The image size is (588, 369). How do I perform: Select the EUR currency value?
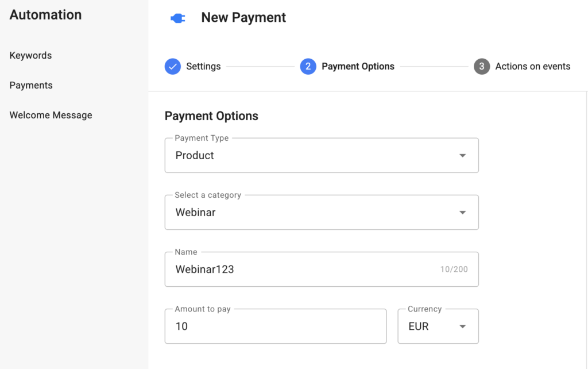coord(419,326)
